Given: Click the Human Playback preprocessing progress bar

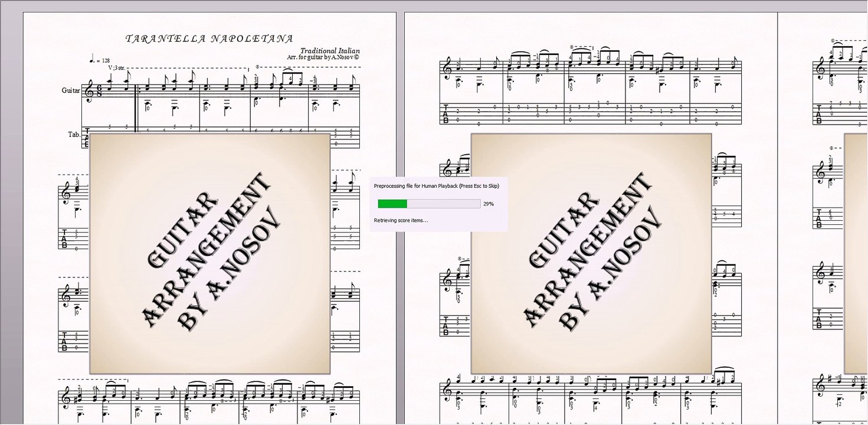Looking at the screenshot, I should (x=429, y=204).
